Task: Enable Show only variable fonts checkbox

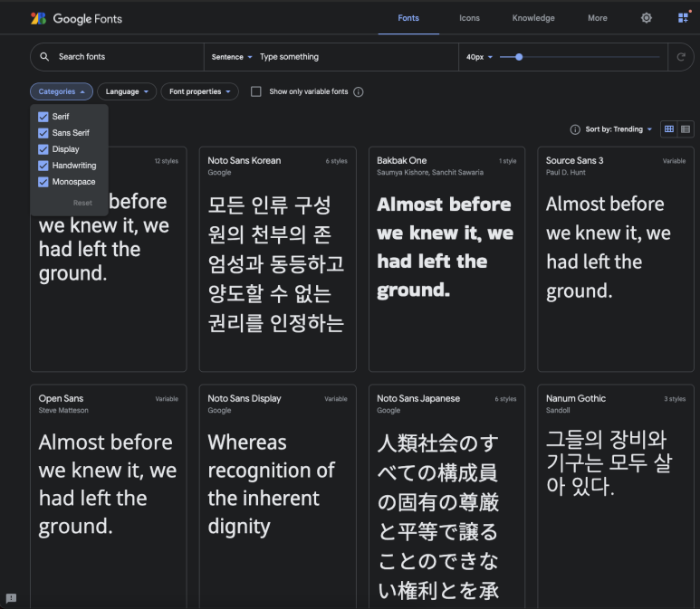Action: (255, 91)
